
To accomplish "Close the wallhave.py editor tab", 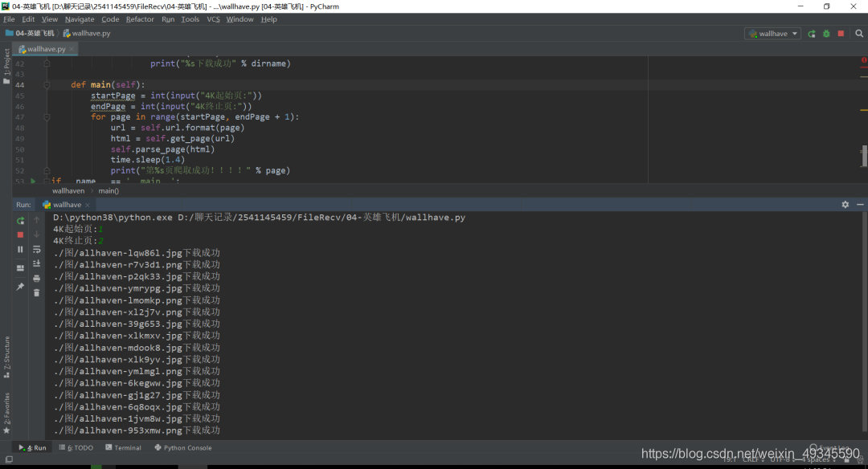I will pyautogui.click(x=72, y=49).
